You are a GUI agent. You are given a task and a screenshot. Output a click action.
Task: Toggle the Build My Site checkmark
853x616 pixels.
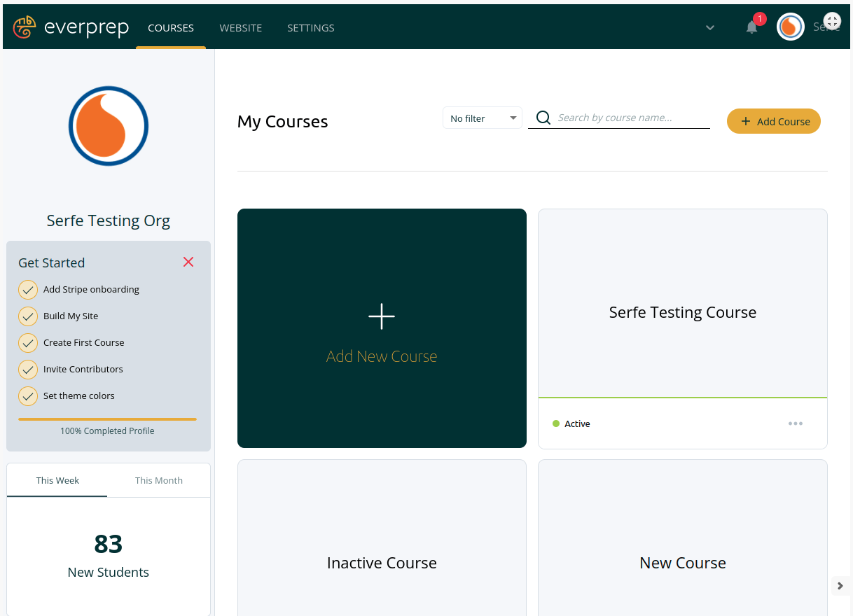[28, 316]
